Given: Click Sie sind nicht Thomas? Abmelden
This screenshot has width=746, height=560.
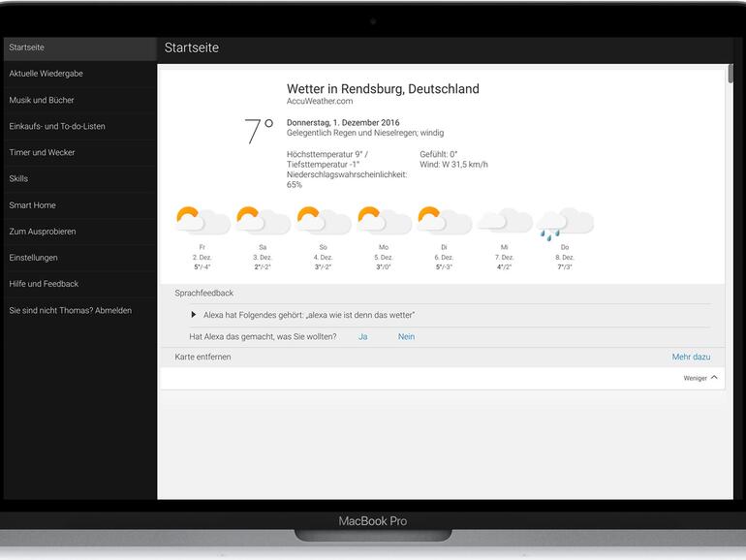Looking at the screenshot, I should pos(79,310).
